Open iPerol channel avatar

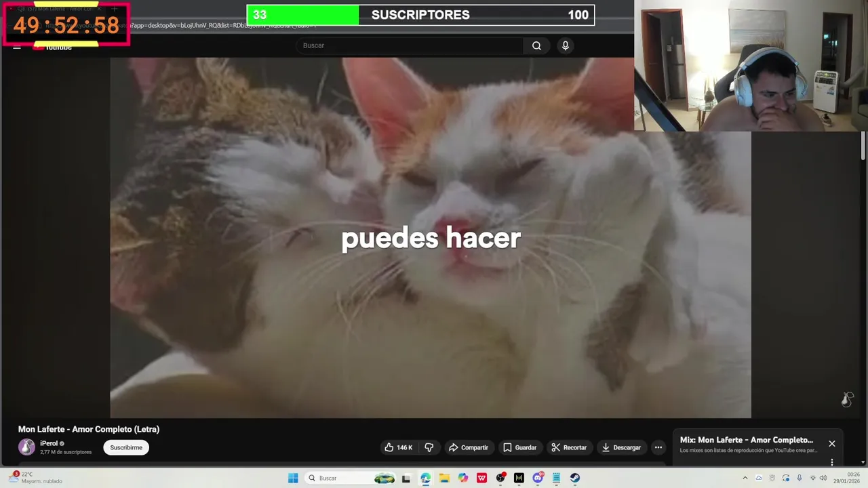[x=26, y=447]
